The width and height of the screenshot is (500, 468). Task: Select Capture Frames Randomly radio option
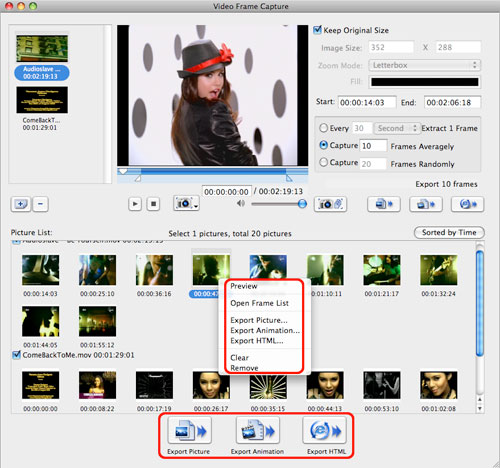click(x=323, y=162)
